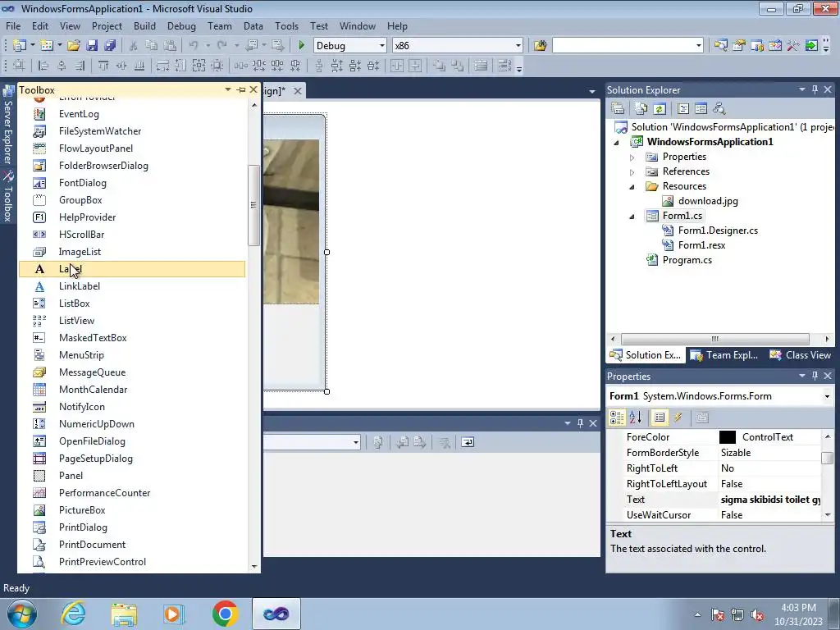Screen dimensions: 840x630
Task: Click the Find in Files binoculars icon
Action: pyautogui.click(x=540, y=46)
